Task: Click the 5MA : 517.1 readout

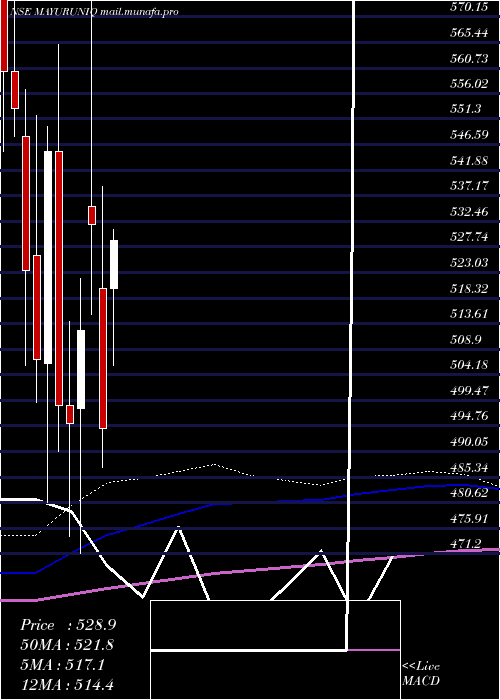Action: coord(62,665)
